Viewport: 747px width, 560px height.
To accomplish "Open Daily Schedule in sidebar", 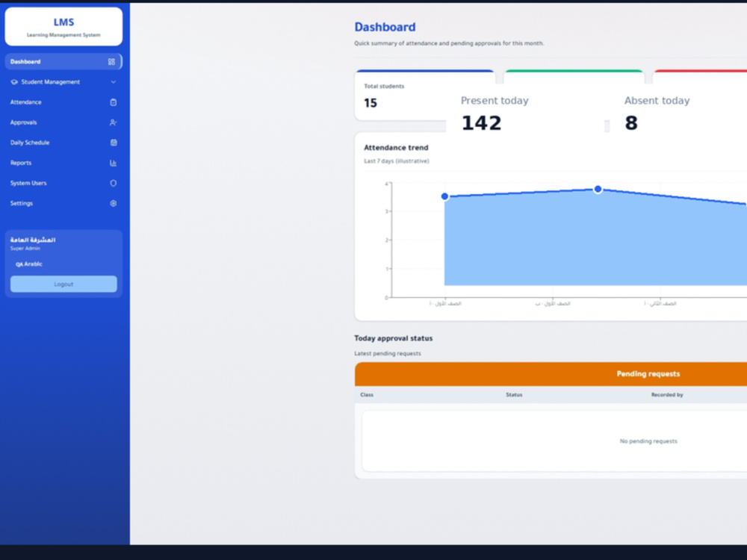I will [x=63, y=143].
